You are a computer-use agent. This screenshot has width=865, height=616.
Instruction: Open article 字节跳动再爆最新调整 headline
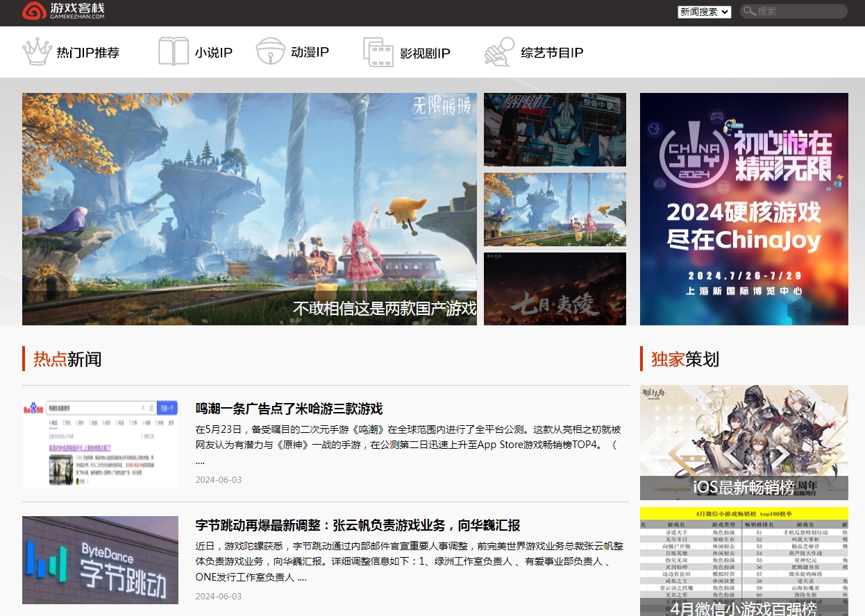(x=358, y=525)
